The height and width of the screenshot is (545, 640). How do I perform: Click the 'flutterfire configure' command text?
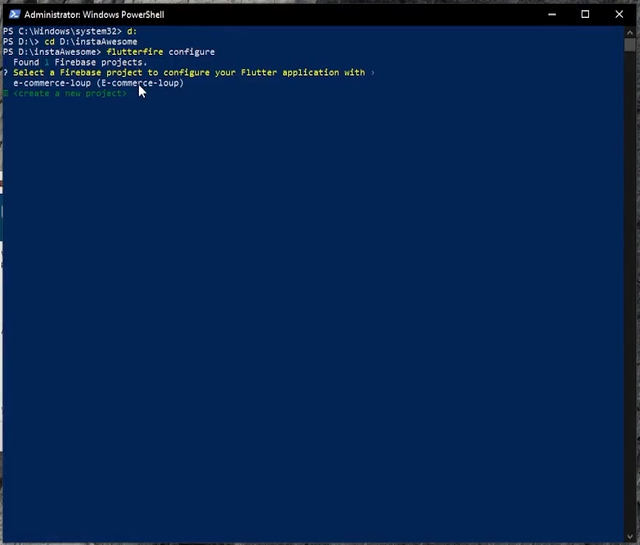coord(160,52)
